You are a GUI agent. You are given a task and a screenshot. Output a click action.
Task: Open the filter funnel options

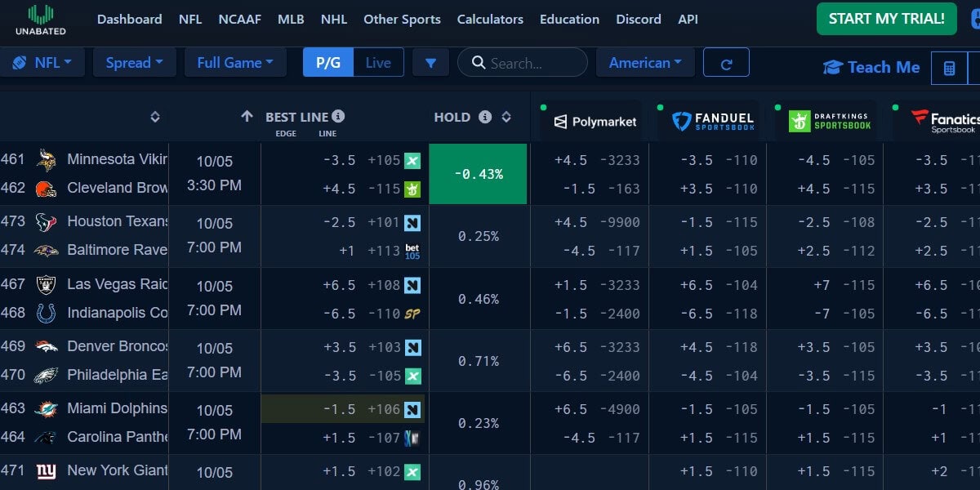[430, 63]
